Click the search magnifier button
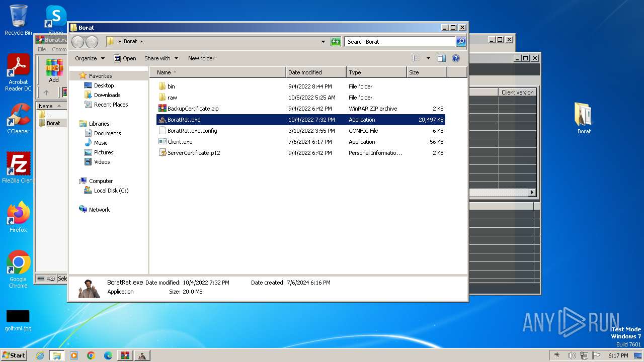The image size is (644, 362). tap(461, 42)
